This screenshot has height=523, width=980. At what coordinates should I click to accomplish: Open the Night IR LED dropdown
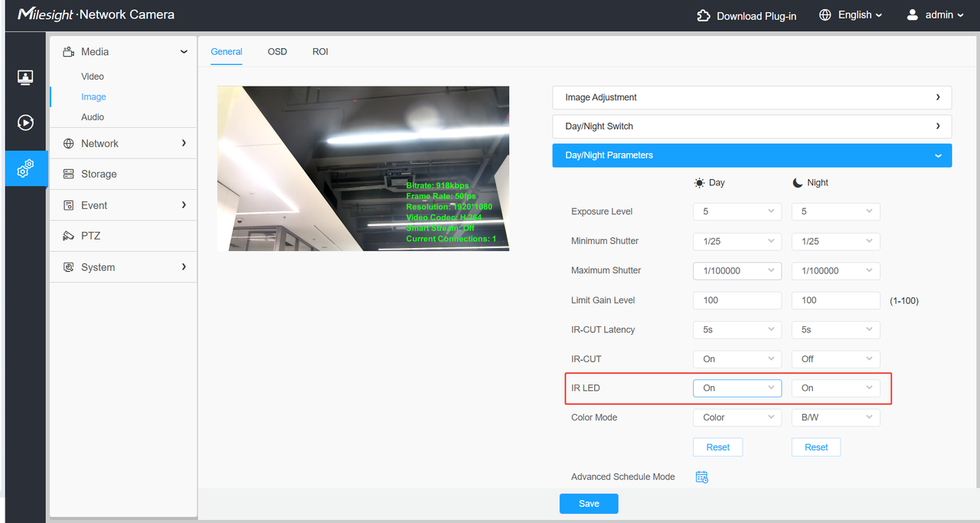click(835, 388)
